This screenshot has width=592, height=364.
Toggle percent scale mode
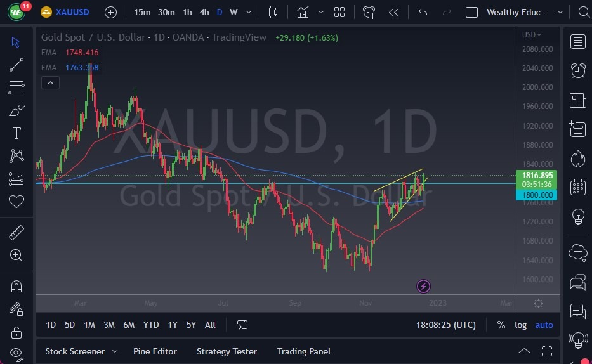pos(501,325)
